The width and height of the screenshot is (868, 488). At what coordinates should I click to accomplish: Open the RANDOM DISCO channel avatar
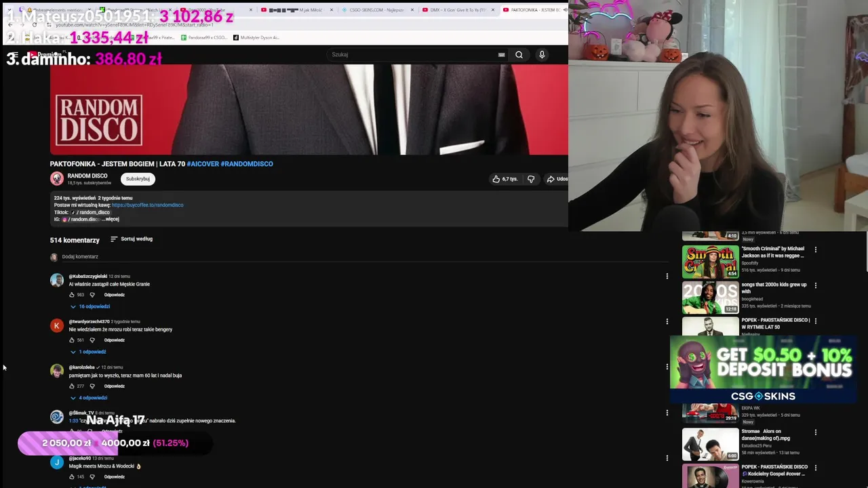click(57, 178)
